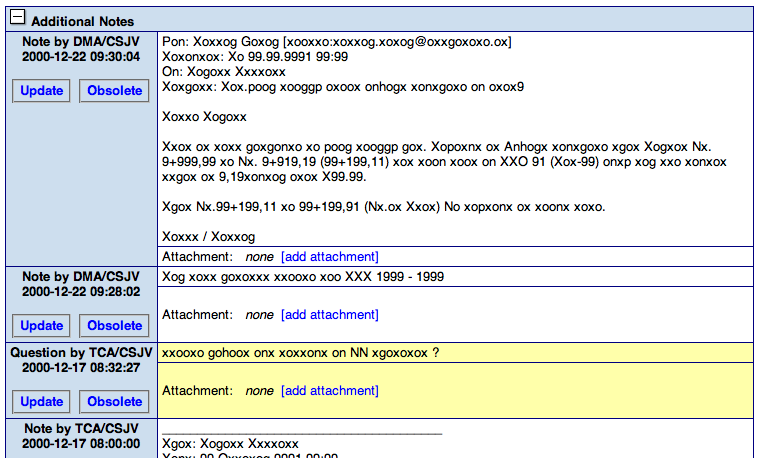Click the Additional Notes header title
The width and height of the screenshot is (759, 458).
point(83,20)
